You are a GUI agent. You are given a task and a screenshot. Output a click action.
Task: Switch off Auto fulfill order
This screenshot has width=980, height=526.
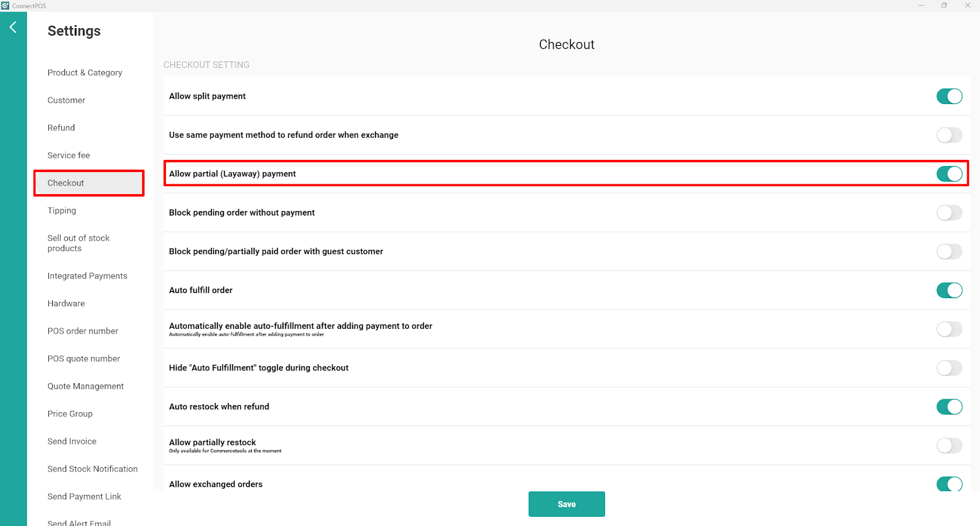tap(949, 290)
